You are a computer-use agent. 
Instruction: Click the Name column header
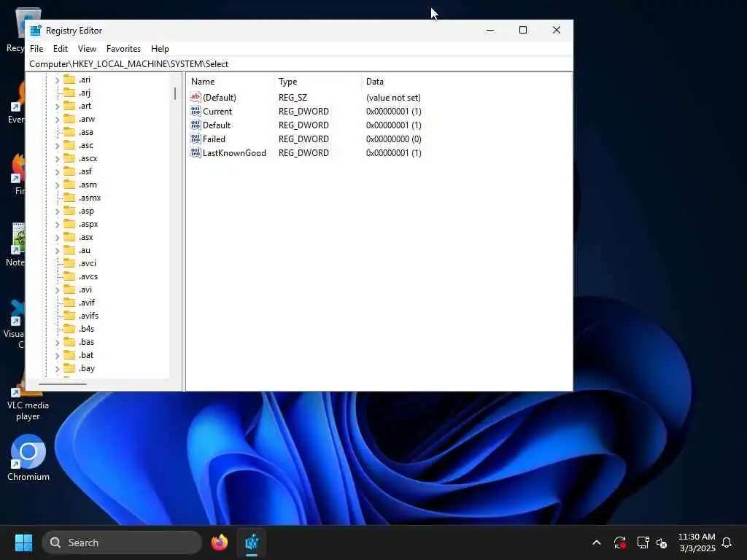pos(230,82)
